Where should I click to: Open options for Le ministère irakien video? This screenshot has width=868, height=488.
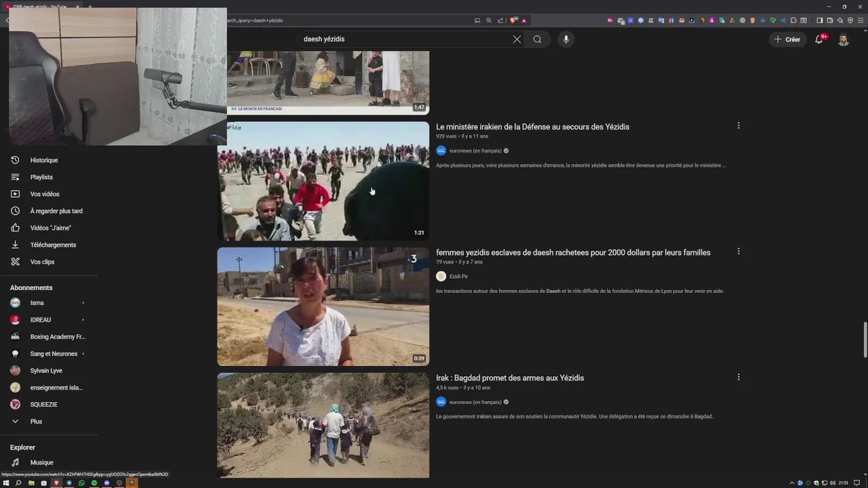tap(738, 125)
